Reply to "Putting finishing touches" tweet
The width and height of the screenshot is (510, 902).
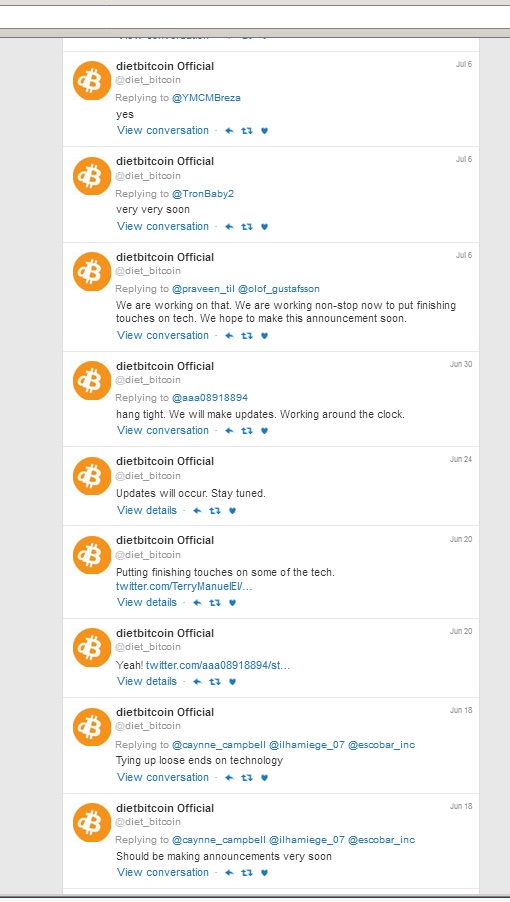[x=197, y=603]
